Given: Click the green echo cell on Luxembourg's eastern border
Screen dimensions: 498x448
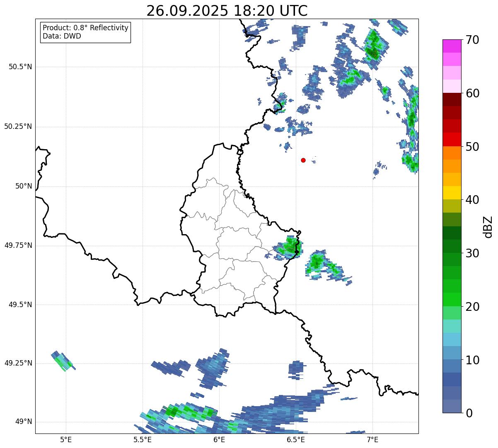Looking at the screenshot, I should [288, 247].
